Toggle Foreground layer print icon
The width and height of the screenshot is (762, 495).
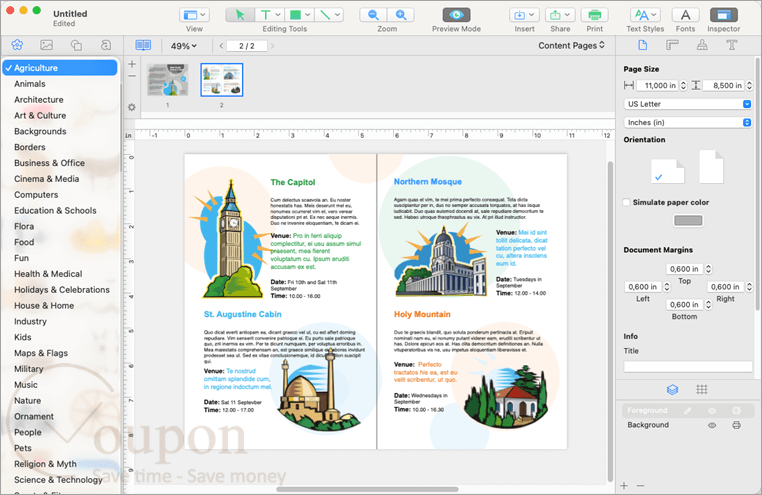pyautogui.click(x=736, y=410)
